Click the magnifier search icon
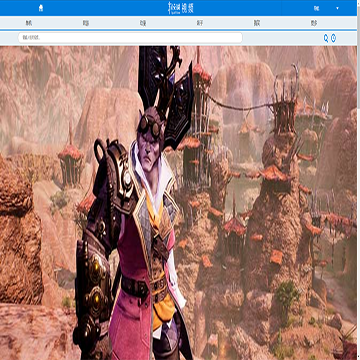The width and height of the screenshot is (360, 360). (x=326, y=38)
